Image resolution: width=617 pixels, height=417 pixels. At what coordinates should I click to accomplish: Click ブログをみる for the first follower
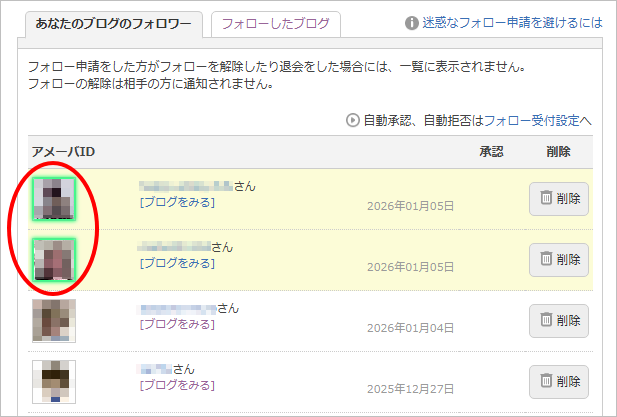tap(177, 202)
